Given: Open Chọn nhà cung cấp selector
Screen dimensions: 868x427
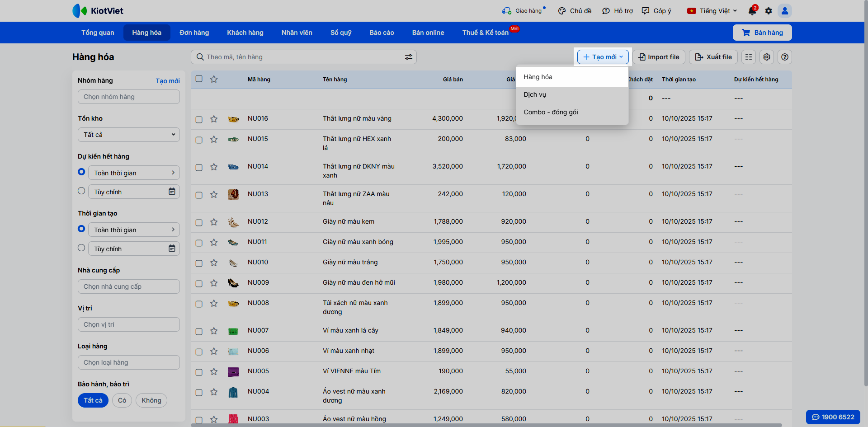Looking at the screenshot, I should point(129,286).
